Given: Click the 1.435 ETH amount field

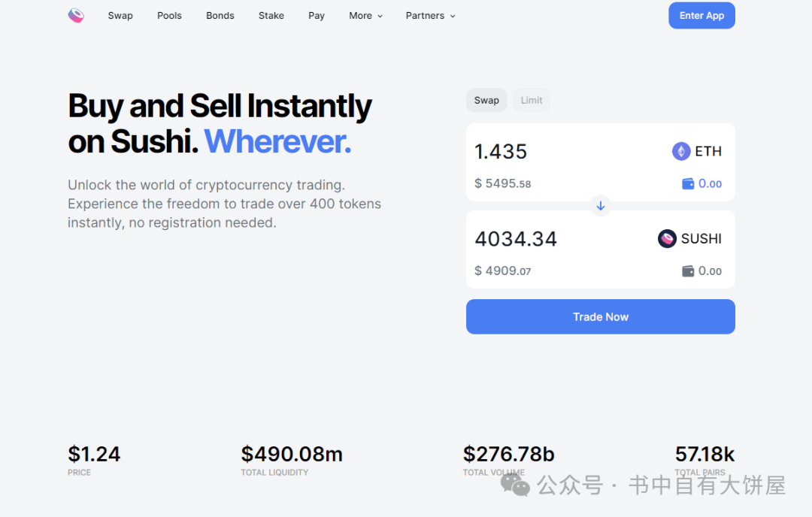Looking at the screenshot, I should [501, 152].
